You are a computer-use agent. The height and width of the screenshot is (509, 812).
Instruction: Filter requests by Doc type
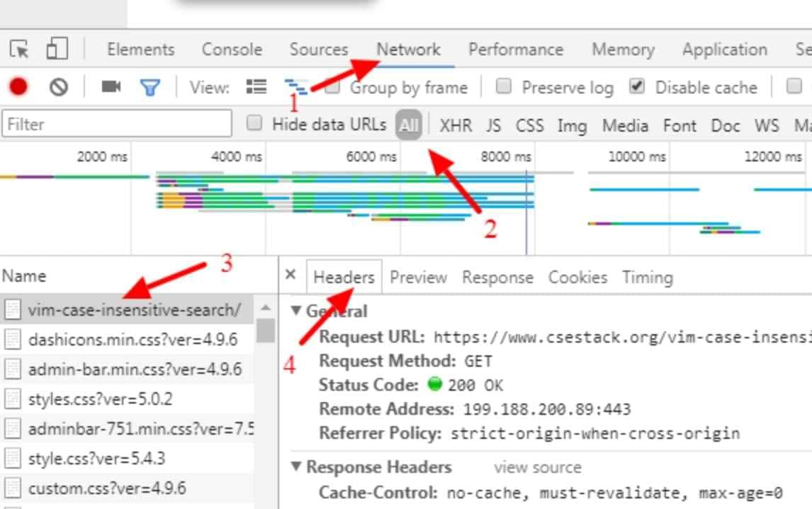(726, 125)
